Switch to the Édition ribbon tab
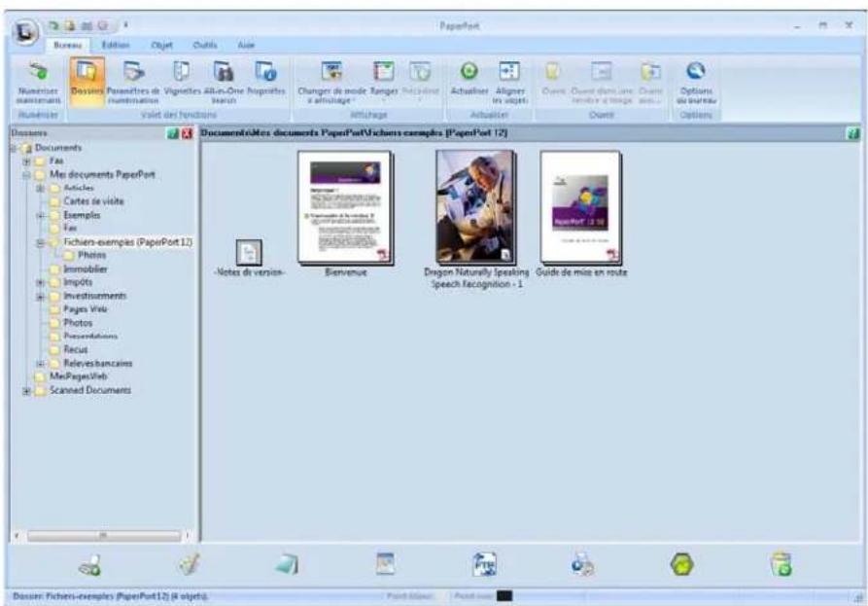 (x=116, y=45)
